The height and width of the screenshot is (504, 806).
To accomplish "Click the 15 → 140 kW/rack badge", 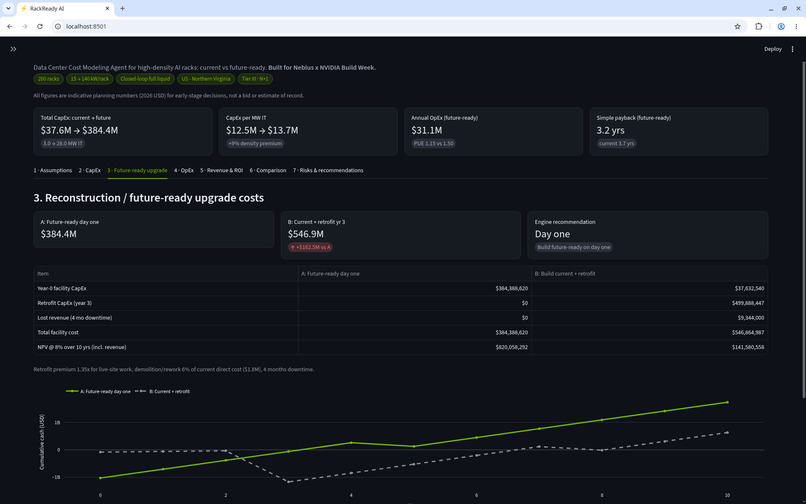I will pos(90,79).
